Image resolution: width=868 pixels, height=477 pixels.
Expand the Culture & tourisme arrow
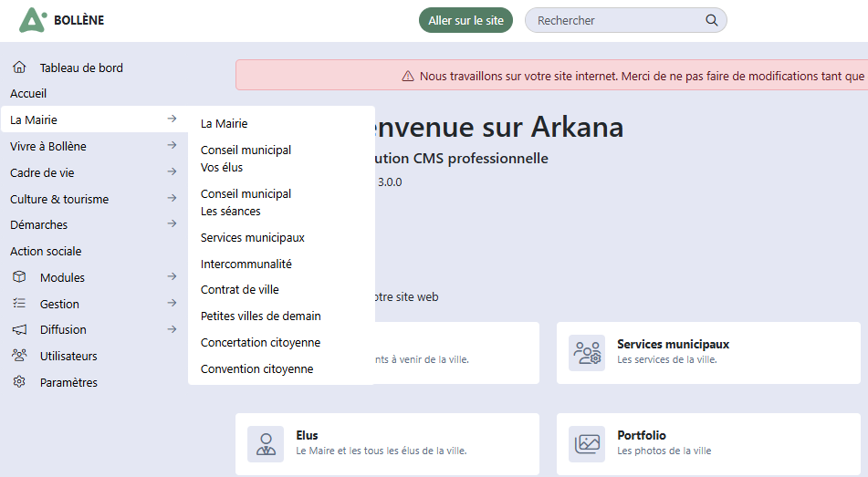coord(173,198)
